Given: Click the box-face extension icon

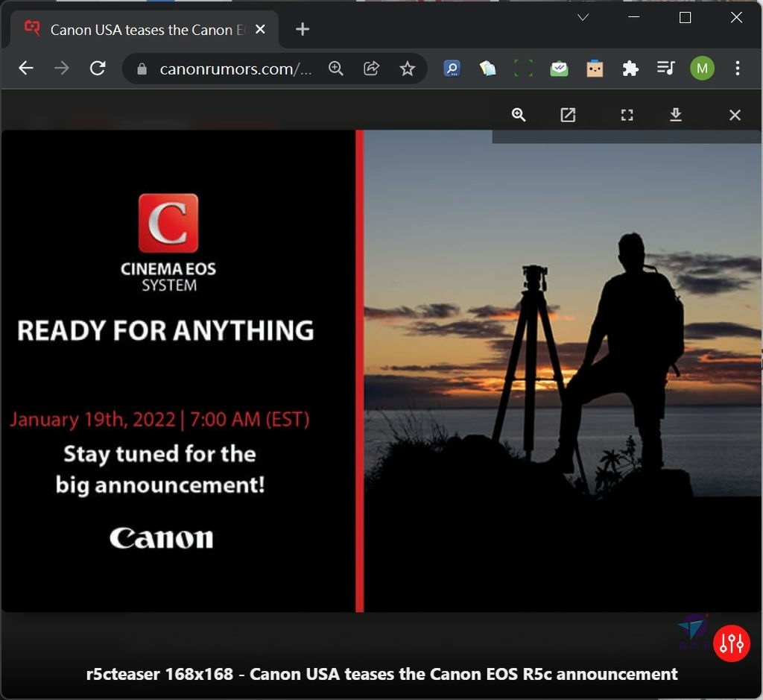Looking at the screenshot, I should pos(595,69).
